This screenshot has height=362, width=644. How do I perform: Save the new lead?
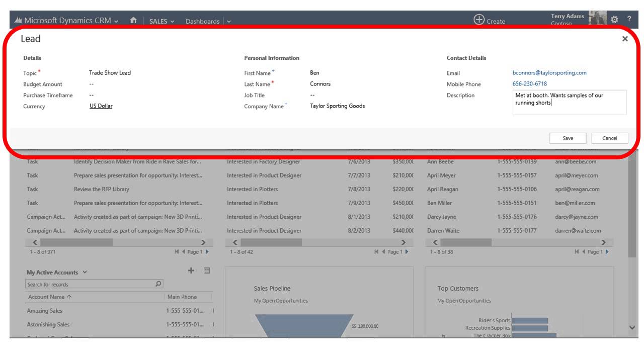point(568,138)
